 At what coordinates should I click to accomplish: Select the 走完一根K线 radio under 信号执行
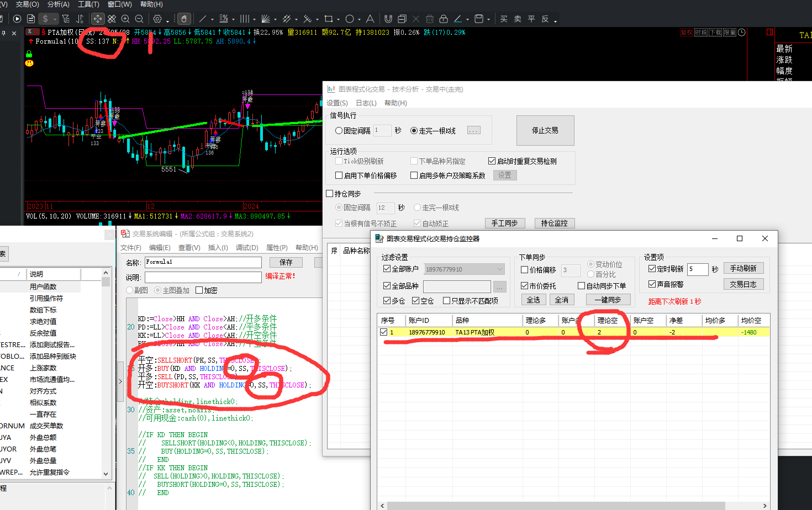click(433, 131)
